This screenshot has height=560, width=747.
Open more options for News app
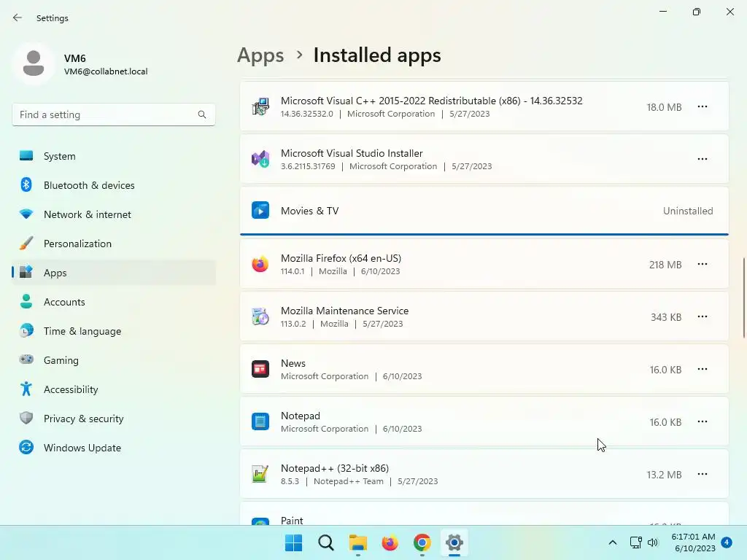[703, 369]
